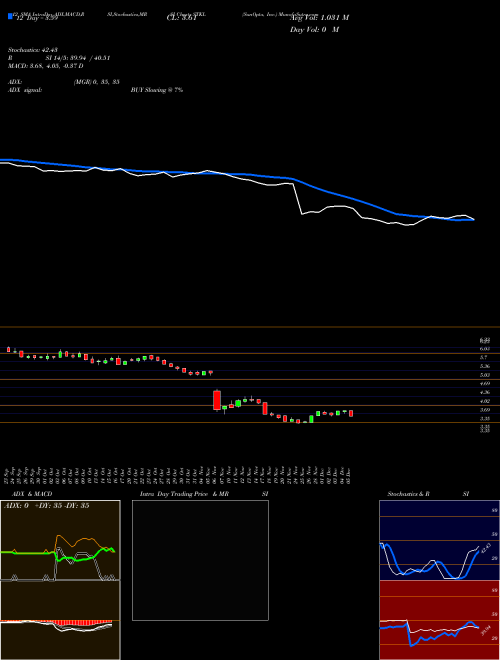The width and height of the screenshot is (500, 660).
Task: Click the 'BUY Slowing @ 7%' signal text
Action: [157, 90]
